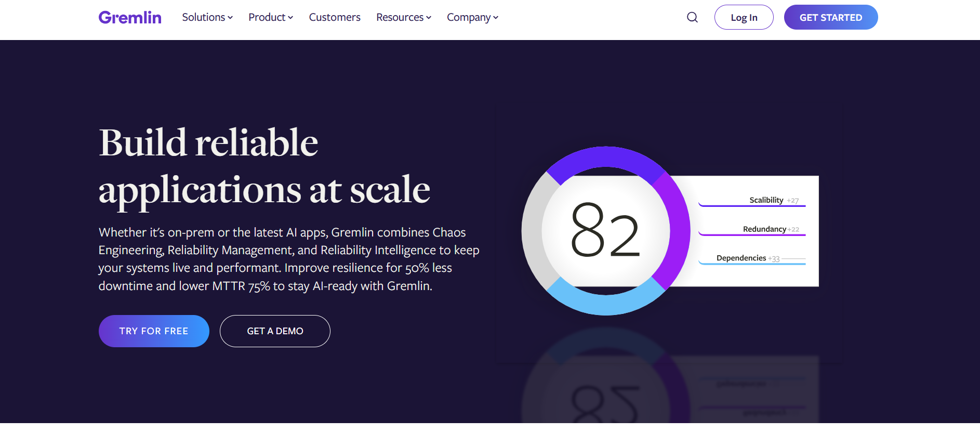Open the search magnifier icon
This screenshot has height=446, width=980.
click(692, 17)
